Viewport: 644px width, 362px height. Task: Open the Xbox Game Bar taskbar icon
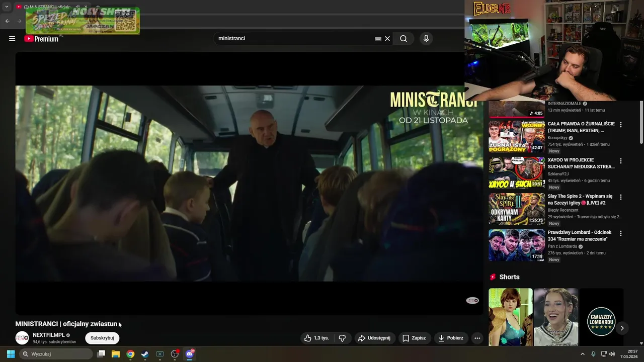tap(159, 354)
